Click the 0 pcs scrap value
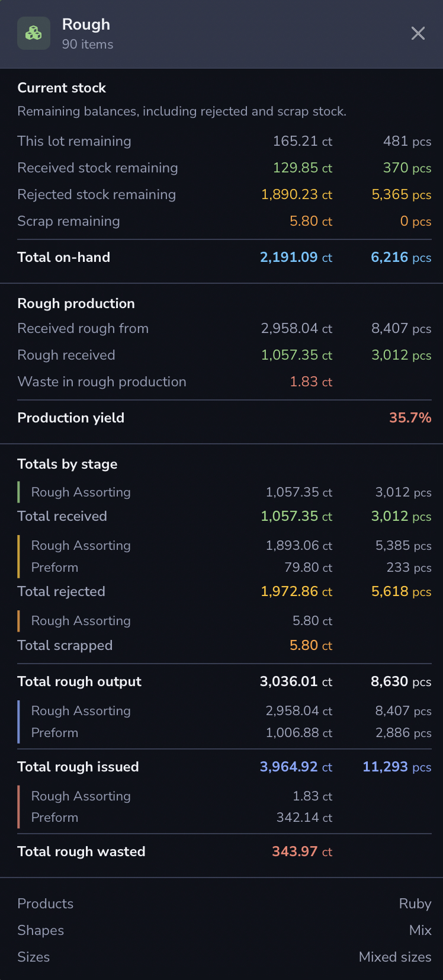Screen dimensions: 443x980 (416, 221)
